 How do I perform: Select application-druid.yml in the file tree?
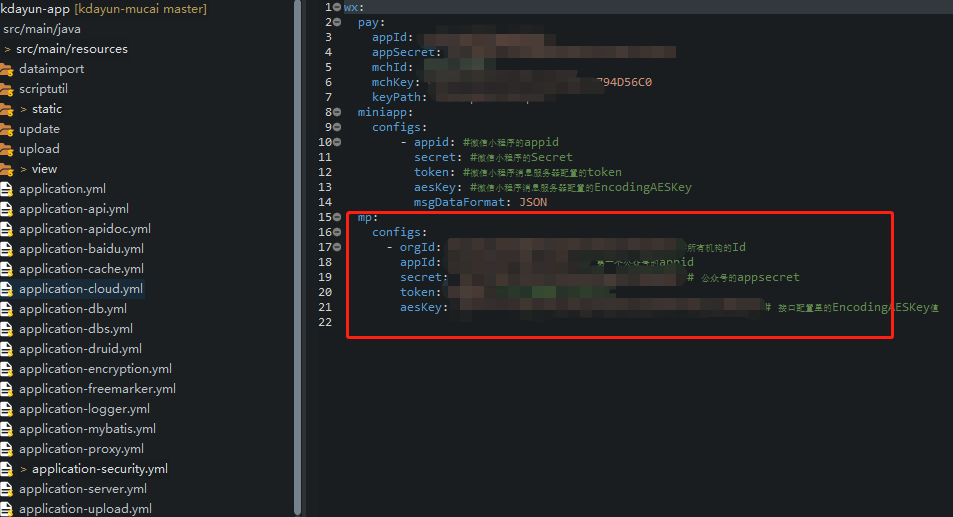click(80, 349)
